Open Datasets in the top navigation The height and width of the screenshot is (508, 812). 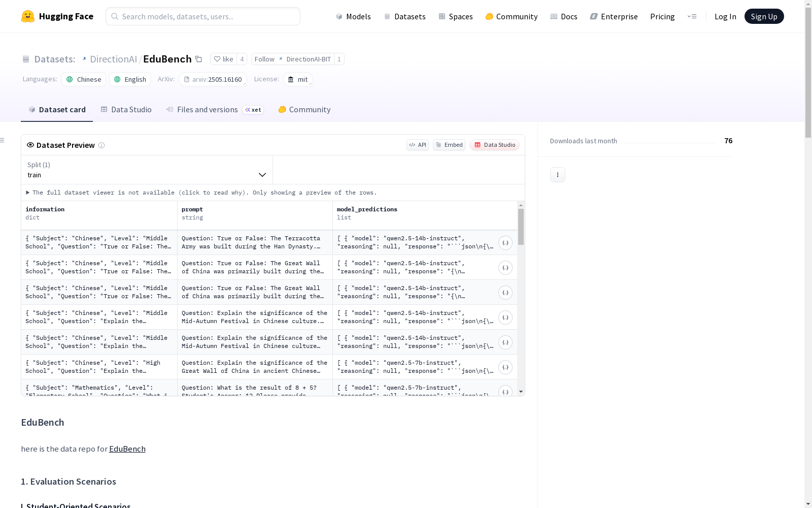click(x=404, y=16)
